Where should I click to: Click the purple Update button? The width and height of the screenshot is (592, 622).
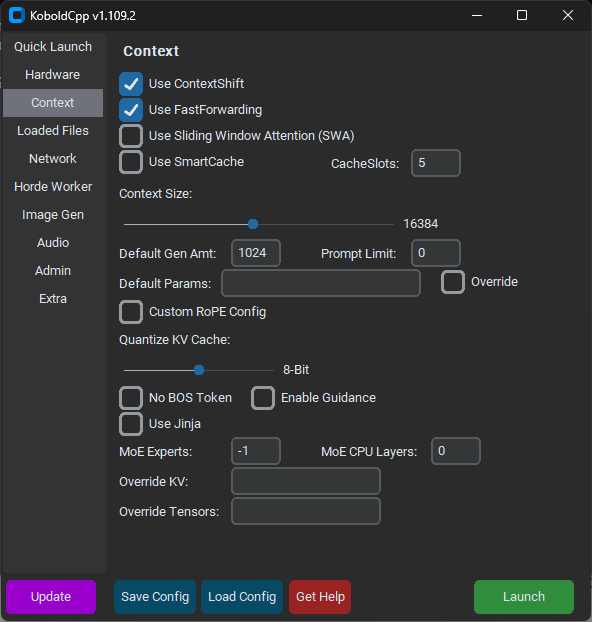point(51,597)
